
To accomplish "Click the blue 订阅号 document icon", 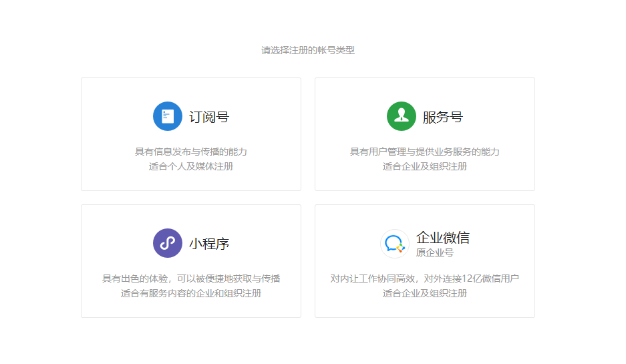I will (168, 116).
